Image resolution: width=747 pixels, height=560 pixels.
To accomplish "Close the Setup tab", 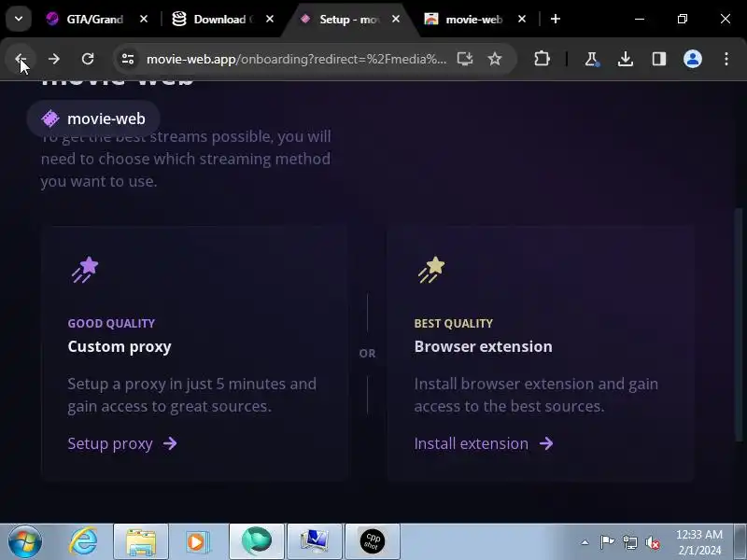I will [396, 19].
